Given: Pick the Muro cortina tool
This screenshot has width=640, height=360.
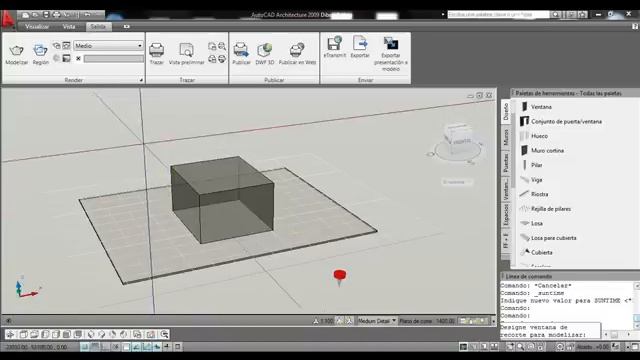Looking at the screenshot, I should pos(542,151).
